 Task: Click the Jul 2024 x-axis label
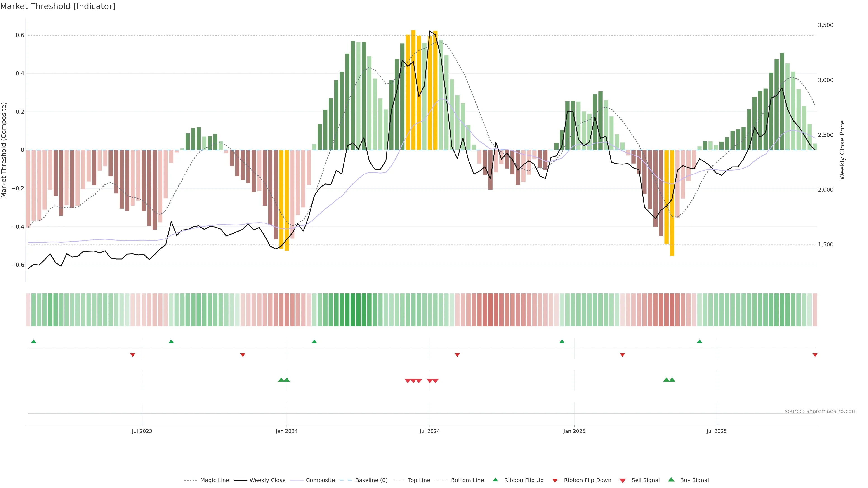click(429, 432)
